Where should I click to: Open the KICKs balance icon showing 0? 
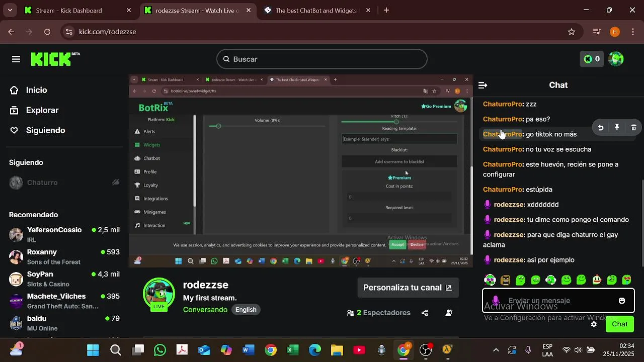(x=592, y=59)
